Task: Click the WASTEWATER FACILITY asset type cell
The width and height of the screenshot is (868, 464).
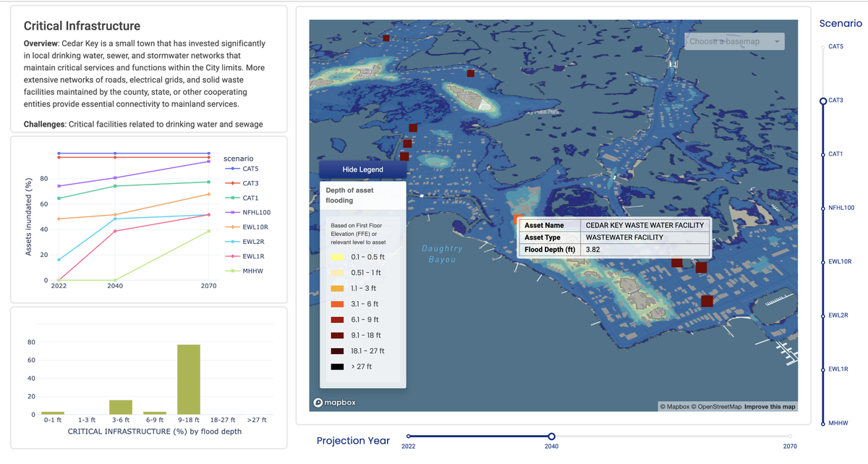Action: (x=646, y=237)
